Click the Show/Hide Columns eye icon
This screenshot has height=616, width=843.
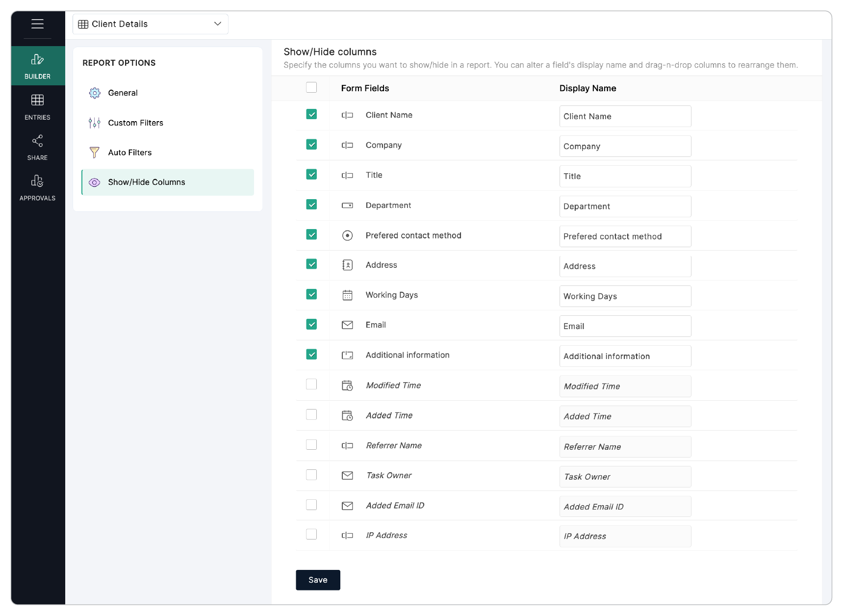click(95, 182)
